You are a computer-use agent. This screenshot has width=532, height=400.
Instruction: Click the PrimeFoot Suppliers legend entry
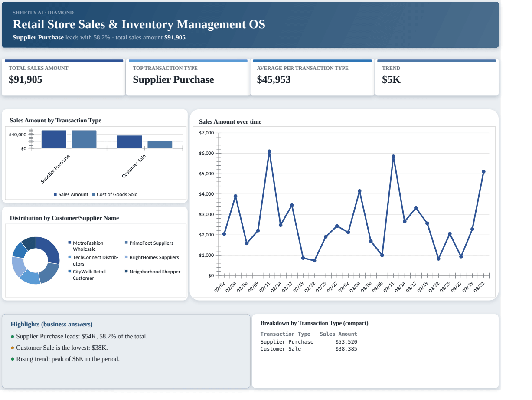(x=149, y=243)
